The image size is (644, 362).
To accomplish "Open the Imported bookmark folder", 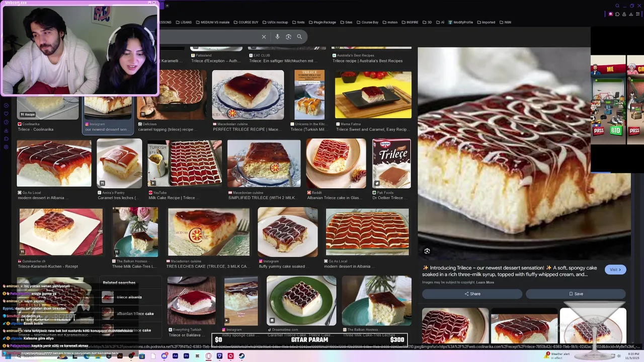I will [486, 22].
